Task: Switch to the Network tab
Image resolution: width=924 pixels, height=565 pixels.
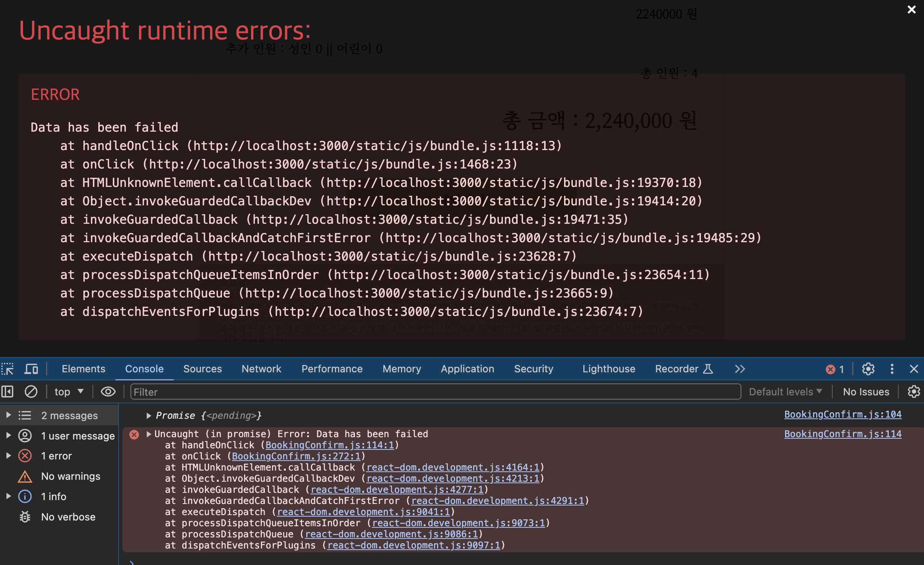Action: click(x=261, y=369)
